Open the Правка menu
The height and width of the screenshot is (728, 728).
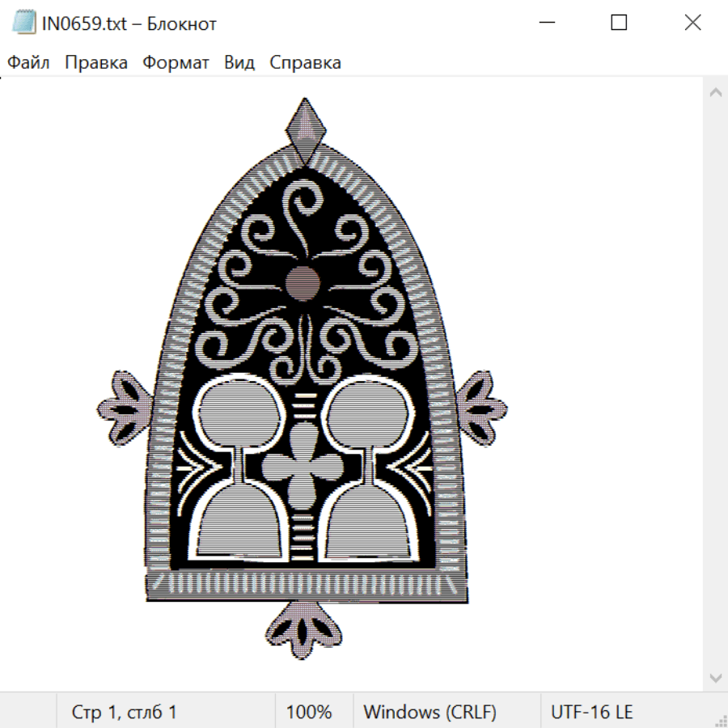(96, 63)
